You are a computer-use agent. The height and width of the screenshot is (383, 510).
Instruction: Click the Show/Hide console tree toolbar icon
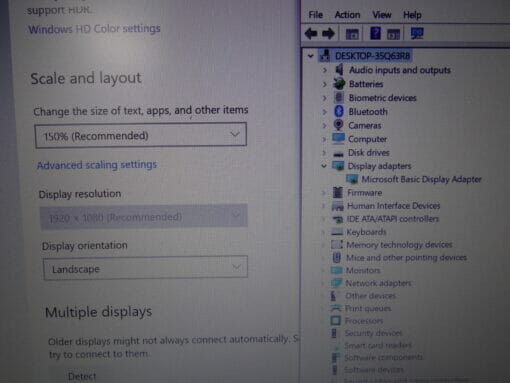pos(352,34)
